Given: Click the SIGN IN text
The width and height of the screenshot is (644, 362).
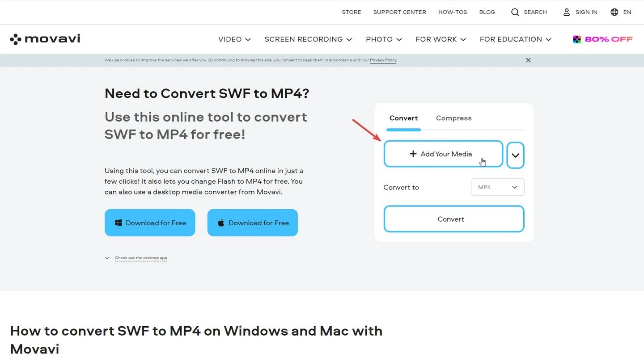Looking at the screenshot, I should 586,12.
